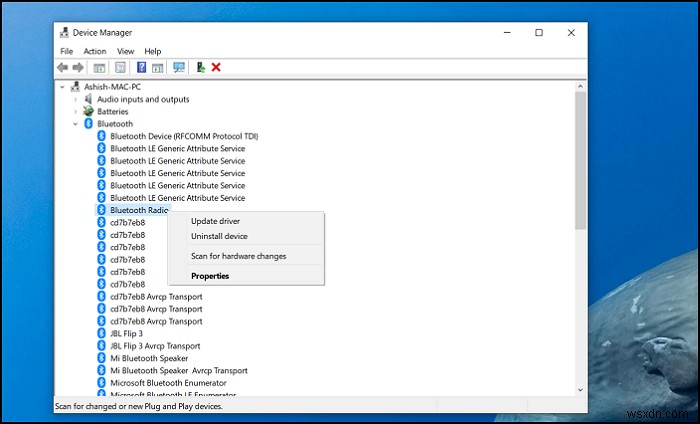Click the monitor scan hardware toolbar icon
Image resolution: width=700 pixels, height=424 pixels.
pos(179,67)
